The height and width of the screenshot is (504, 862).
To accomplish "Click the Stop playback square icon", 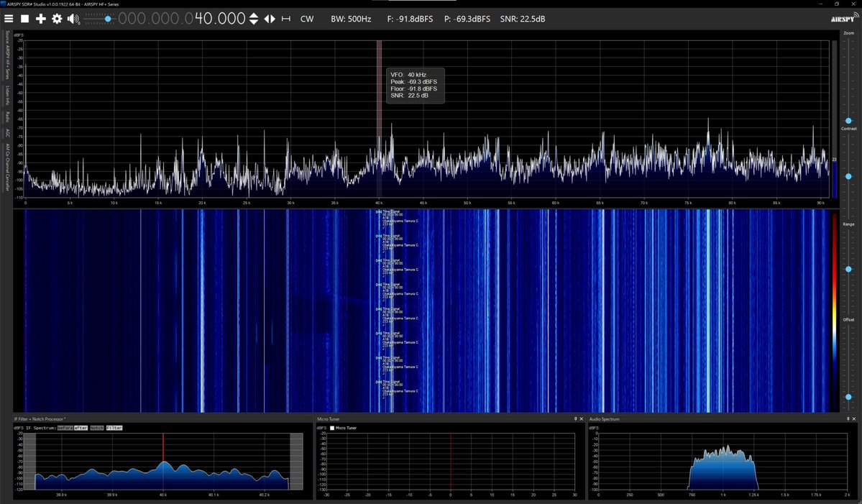I will [24, 19].
